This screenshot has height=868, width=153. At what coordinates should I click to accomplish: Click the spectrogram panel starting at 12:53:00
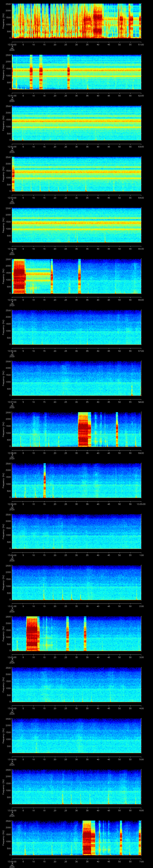click(x=77, y=174)
